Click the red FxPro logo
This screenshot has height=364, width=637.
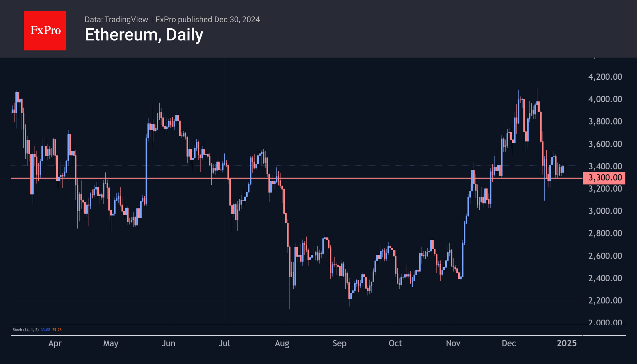pos(45,31)
